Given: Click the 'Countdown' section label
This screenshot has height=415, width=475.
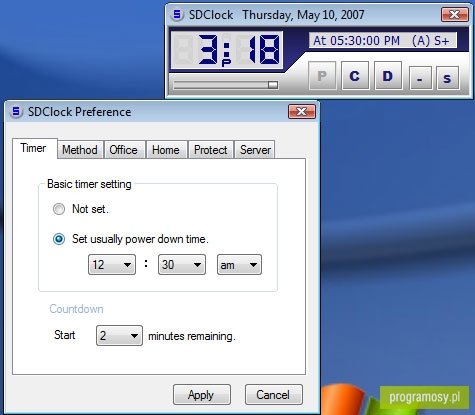Looking at the screenshot, I should coord(76,309).
